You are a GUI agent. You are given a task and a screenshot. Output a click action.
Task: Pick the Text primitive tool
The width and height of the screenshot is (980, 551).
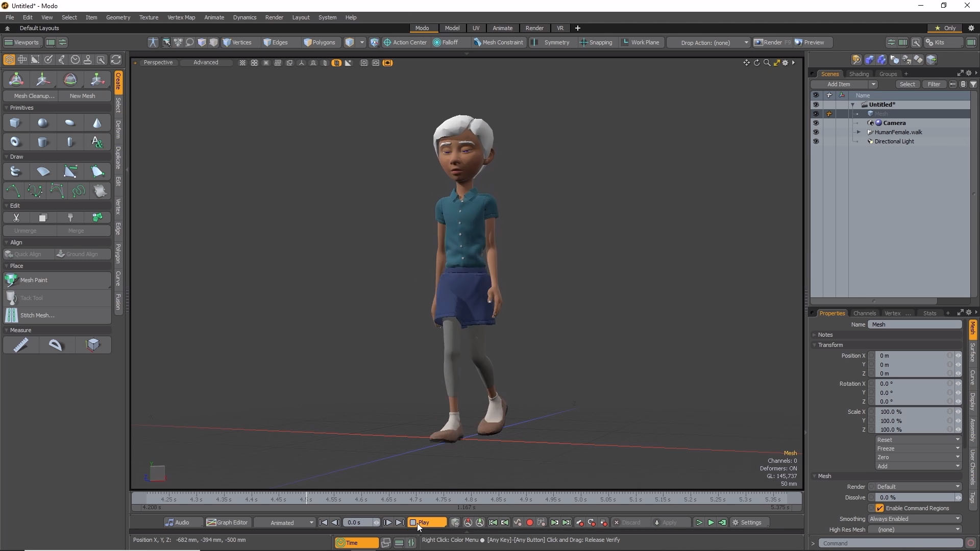[x=97, y=142]
